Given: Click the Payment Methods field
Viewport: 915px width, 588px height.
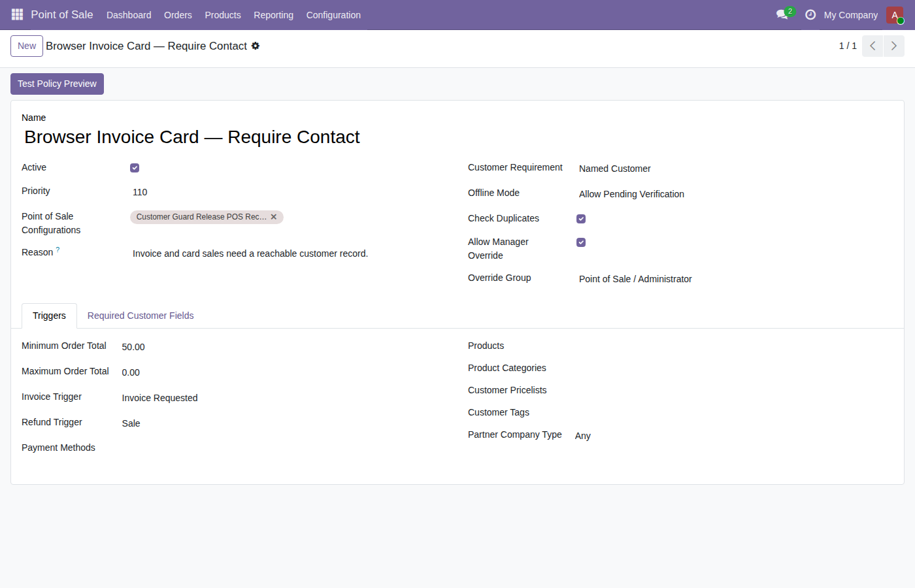Looking at the screenshot, I should click(x=284, y=448).
